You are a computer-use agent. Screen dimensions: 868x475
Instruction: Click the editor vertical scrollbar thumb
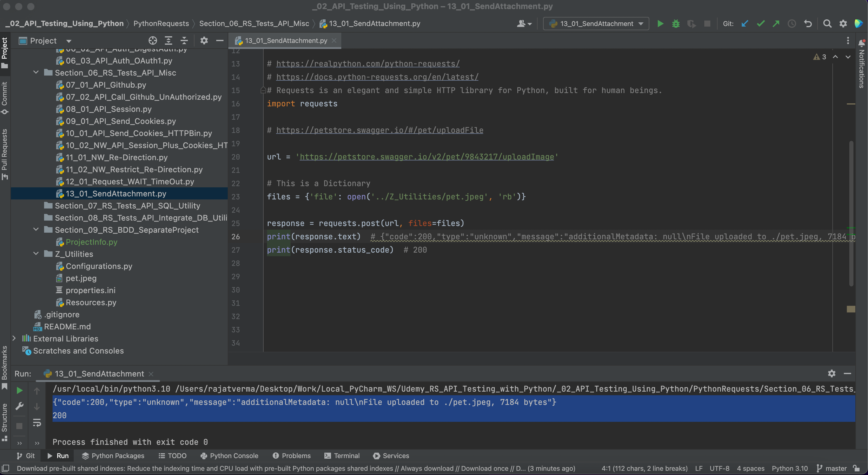[x=851, y=213]
